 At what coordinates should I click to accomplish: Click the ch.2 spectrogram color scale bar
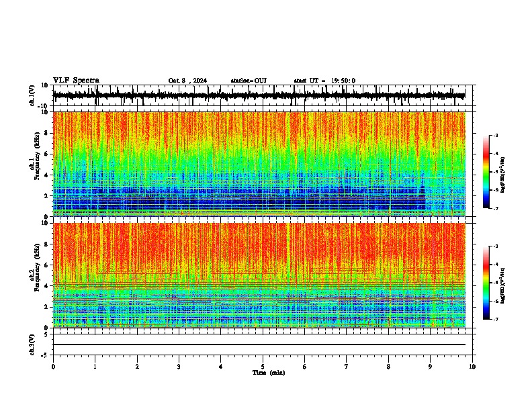click(x=486, y=283)
